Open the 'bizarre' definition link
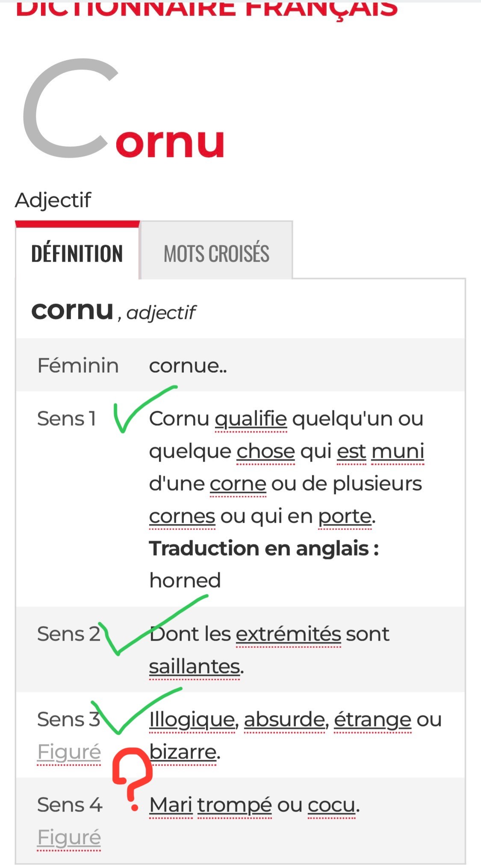The width and height of the screenshot is (481, 868). [x=183, y=752]
